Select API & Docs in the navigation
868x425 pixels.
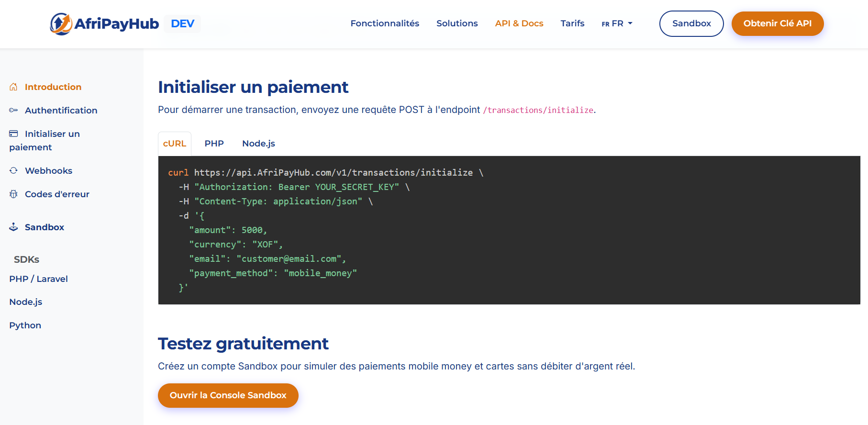tap(519, 23)
